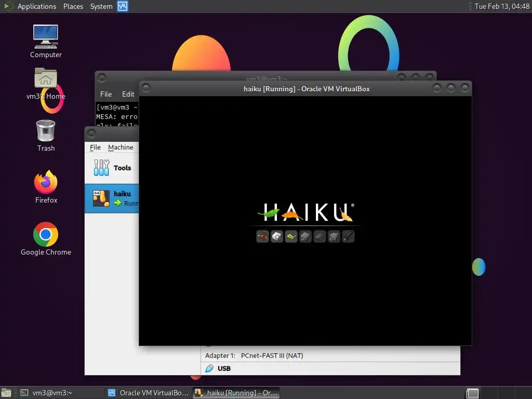Open Machine menu in VirtualBox Manager
The width and height of the screenshot is (532, 399).
click(121, 147)
